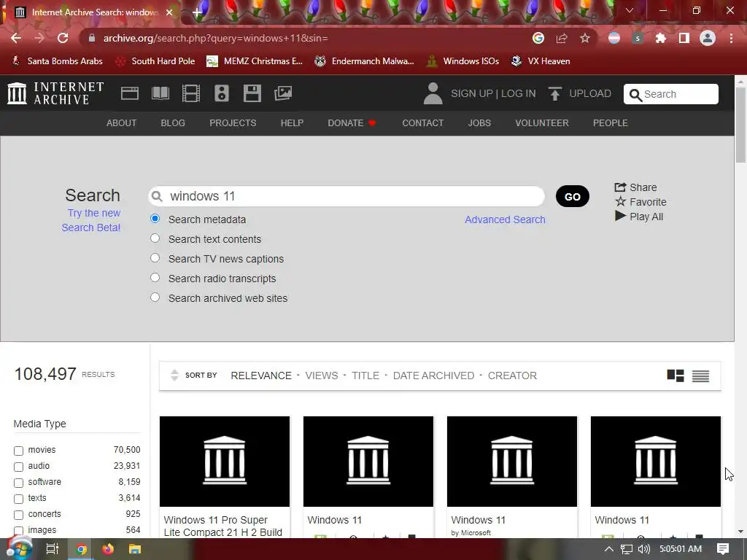Open the notification center icon
The image size is (747, 560).
(x=723, y=549)
